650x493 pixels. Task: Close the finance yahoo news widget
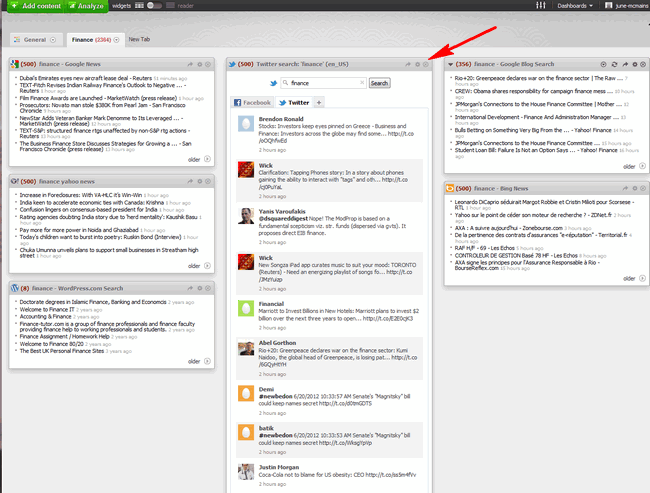[x=208, y=181]
